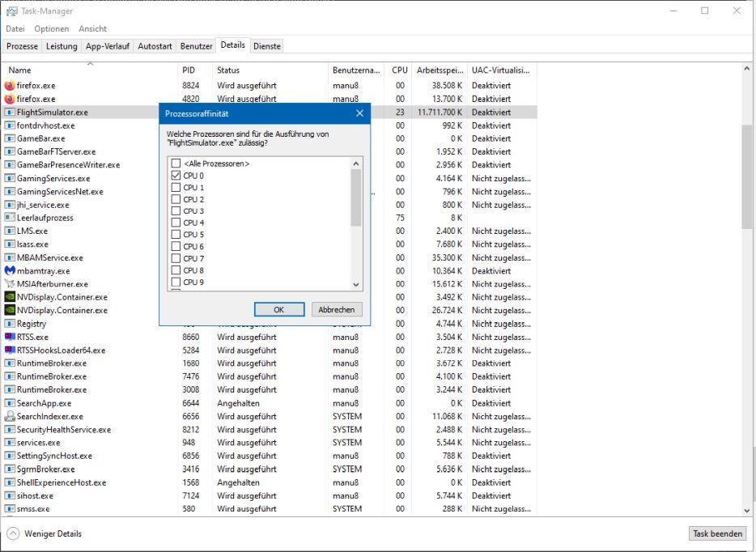This screenshot has height=552, width=756.
Task: Open the Autostart tab
Action: 155,46
